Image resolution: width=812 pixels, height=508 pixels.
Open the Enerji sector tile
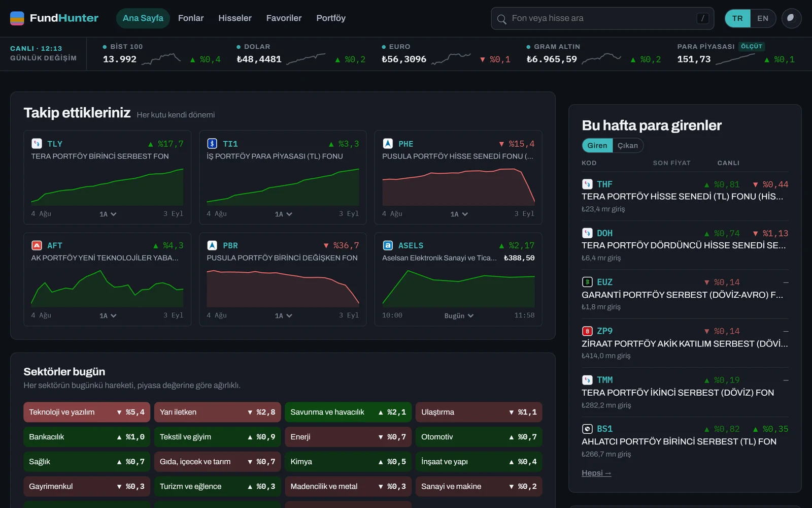click(x=348, y=437)
